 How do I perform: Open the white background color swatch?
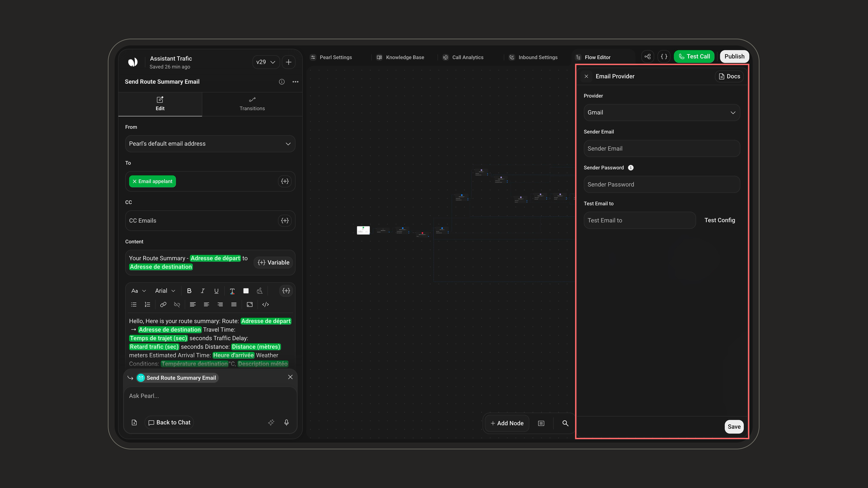click(246, 291)
